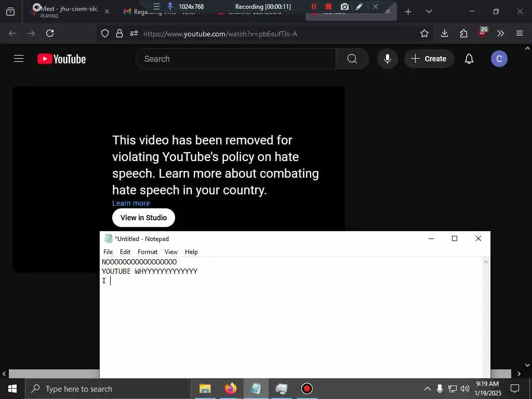Switch to Firefox from the taskbar
532x399 pixels.
230,389
